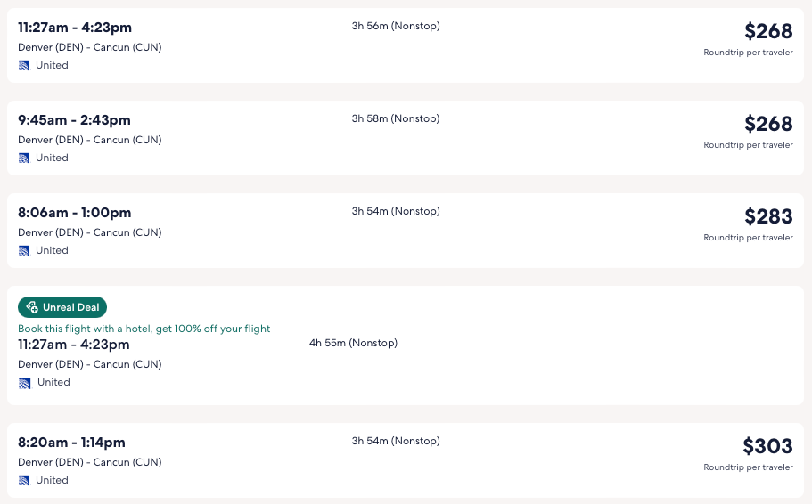Click 'Roundtrip per traveler' under $303

(x=748, y=467)
